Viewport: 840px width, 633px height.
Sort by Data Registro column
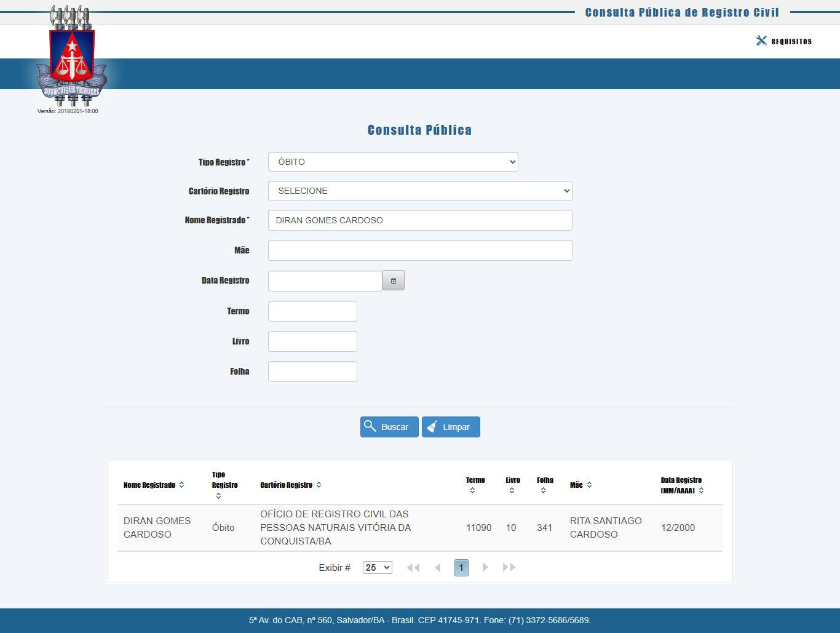(x=701, y=490)
